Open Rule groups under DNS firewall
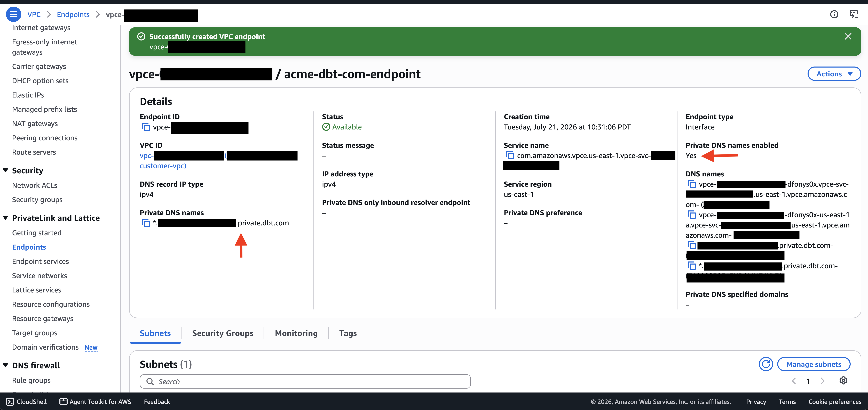The image size is (868, 410). tap(31, 380)
